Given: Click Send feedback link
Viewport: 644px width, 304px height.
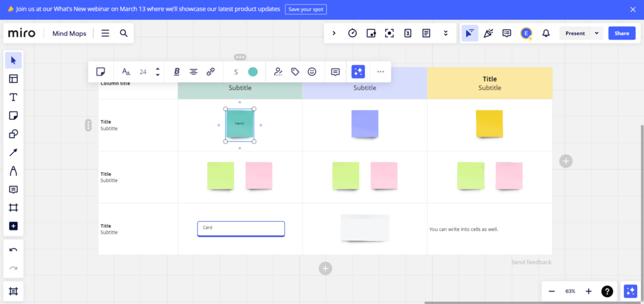Looking at the screenshot, I should coord(531,262).
